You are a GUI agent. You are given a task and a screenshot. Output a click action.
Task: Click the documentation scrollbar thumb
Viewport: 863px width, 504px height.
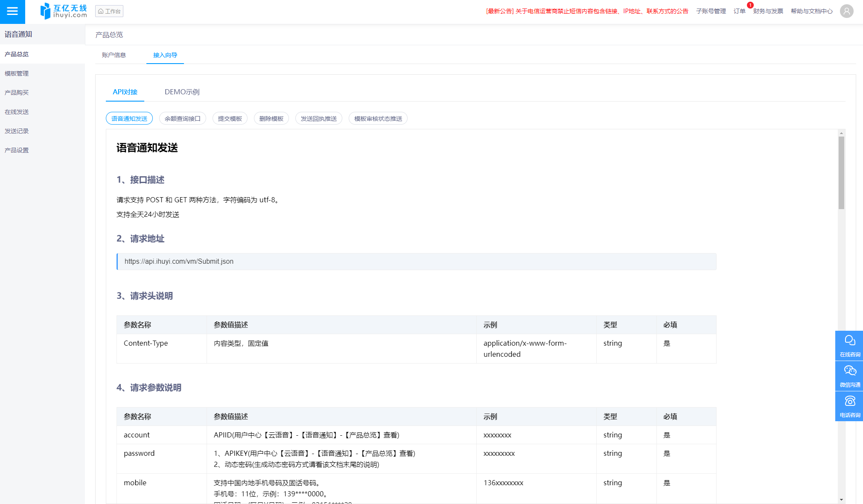point(841,173)
